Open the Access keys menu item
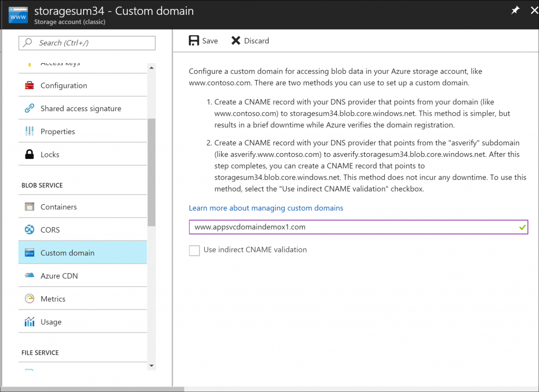Viewport: 539px width, 392px height. (60, 64)
